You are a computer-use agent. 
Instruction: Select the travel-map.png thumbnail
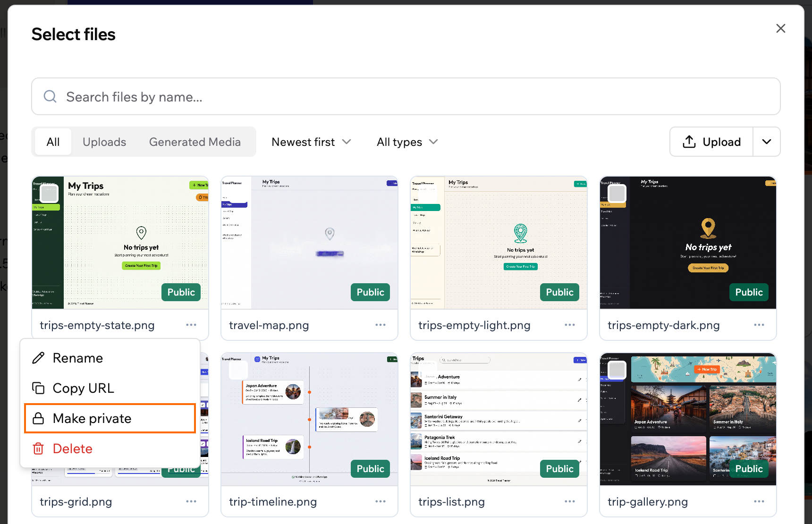click(309, 243)
